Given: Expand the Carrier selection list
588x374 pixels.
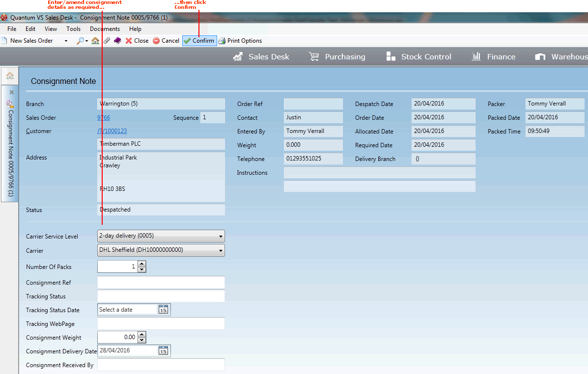Looking at the screenshot, I should point(220,250).
